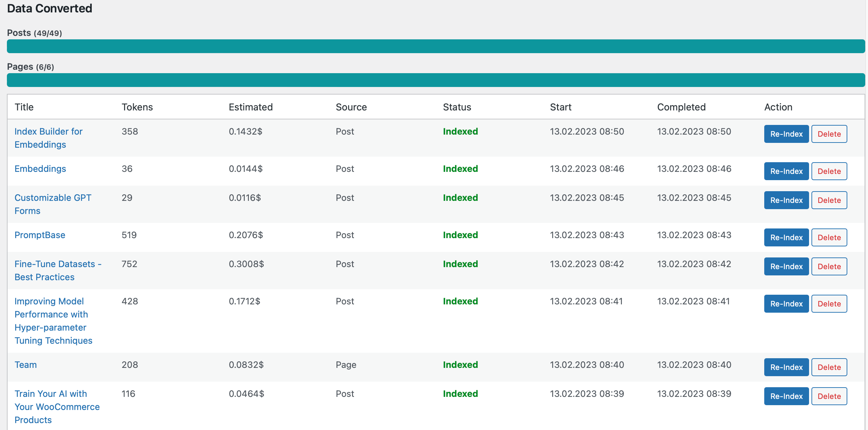Click completed time '13.02.2023 08:46'
This screenshot has width=868, height=430.
[x=694, y=169]
